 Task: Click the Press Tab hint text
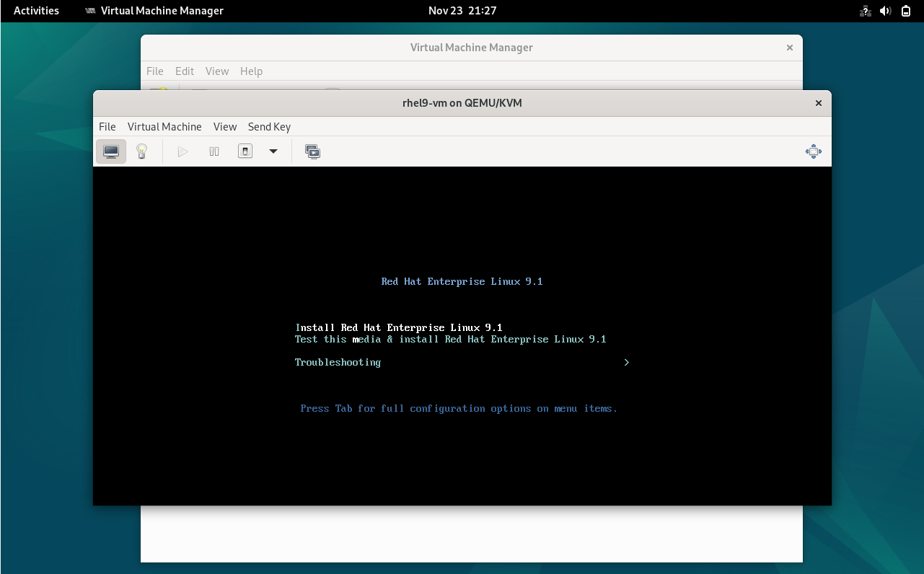(x=459, y=409)
